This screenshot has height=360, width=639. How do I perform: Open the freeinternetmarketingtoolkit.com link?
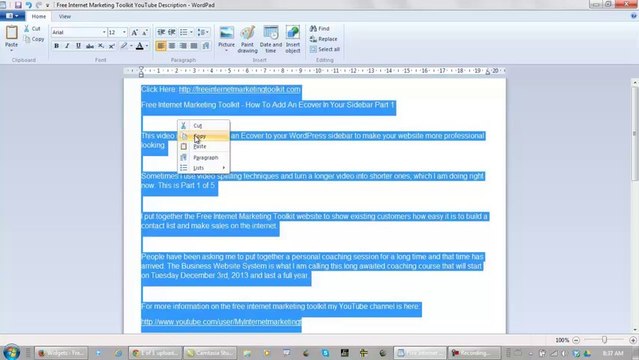tap(240, 89)
